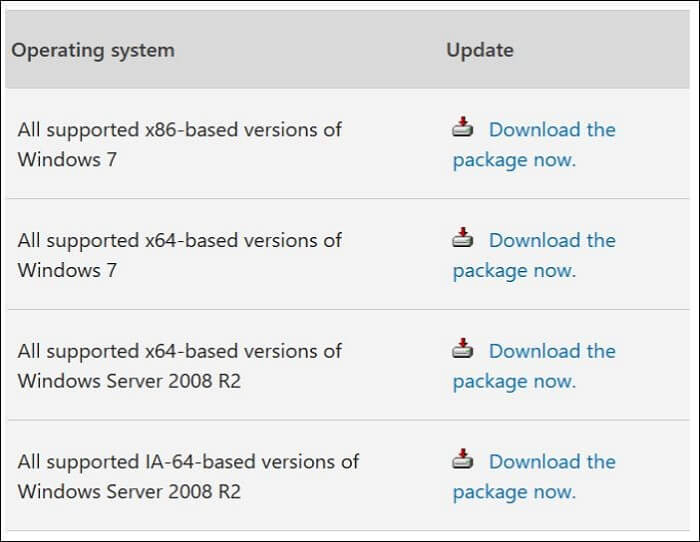Click 'Windows 7' text in the x64-based row
The height and width of the screenshot is (542, 700).
[x=67, y=271]
